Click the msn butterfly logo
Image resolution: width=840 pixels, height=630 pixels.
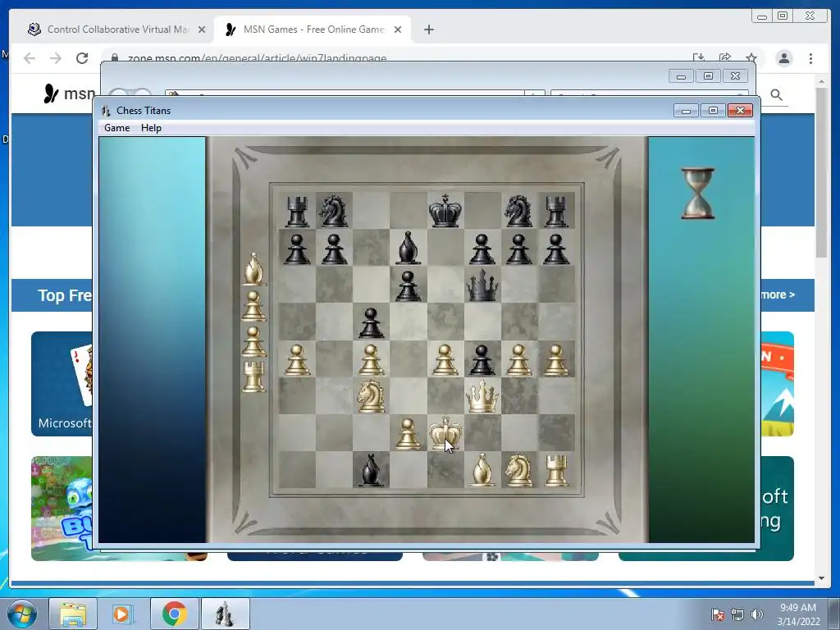[x=51, y=94]
